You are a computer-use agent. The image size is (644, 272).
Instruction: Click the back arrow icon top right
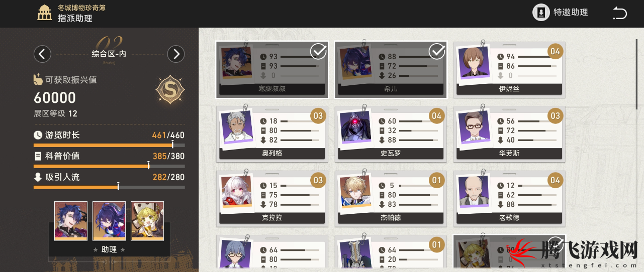pyautogui.click(x=619, y=13)
